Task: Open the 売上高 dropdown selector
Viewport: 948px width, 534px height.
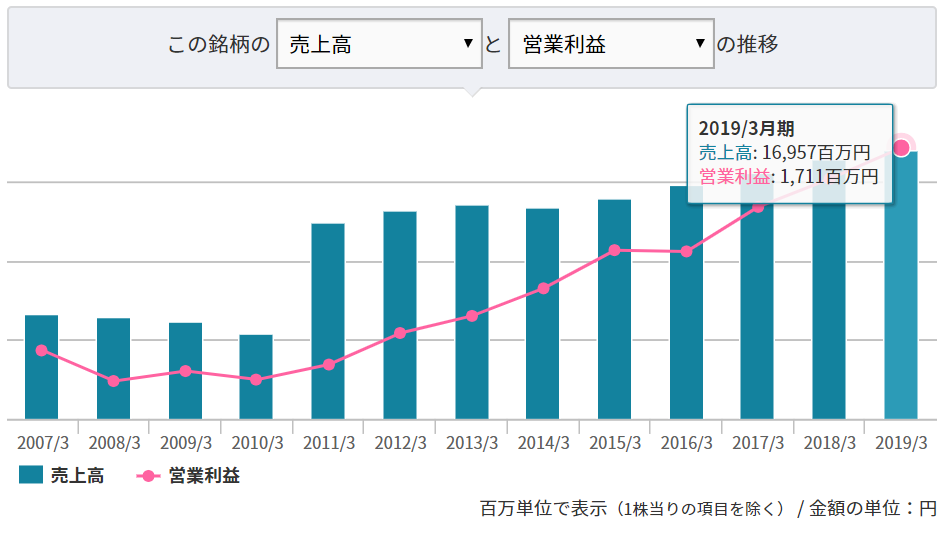Action: [379, 45]
